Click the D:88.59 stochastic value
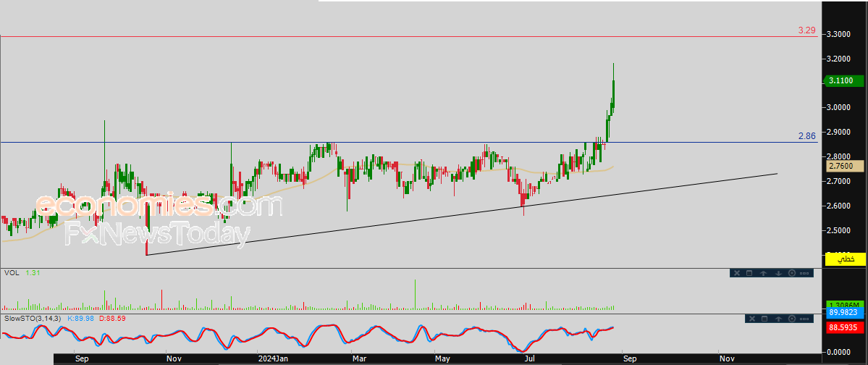This screenshot has width=868, height=365. pyautogui.click(x=112, y=319)
